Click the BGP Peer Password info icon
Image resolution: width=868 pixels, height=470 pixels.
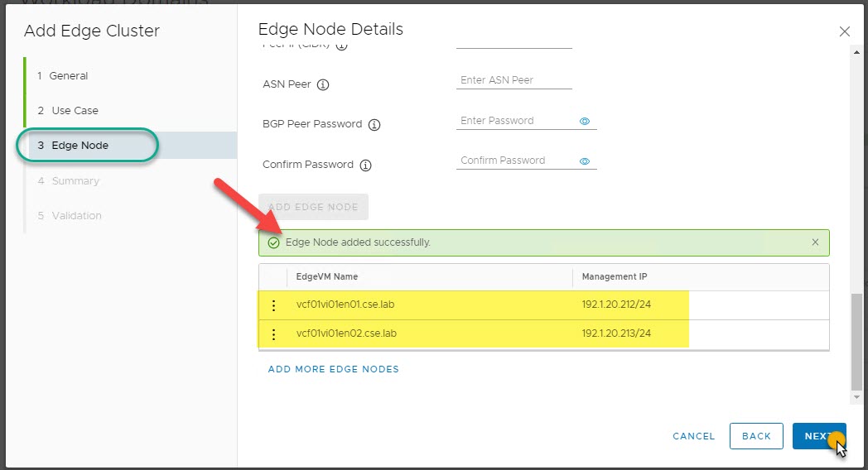tap(374, 125)
